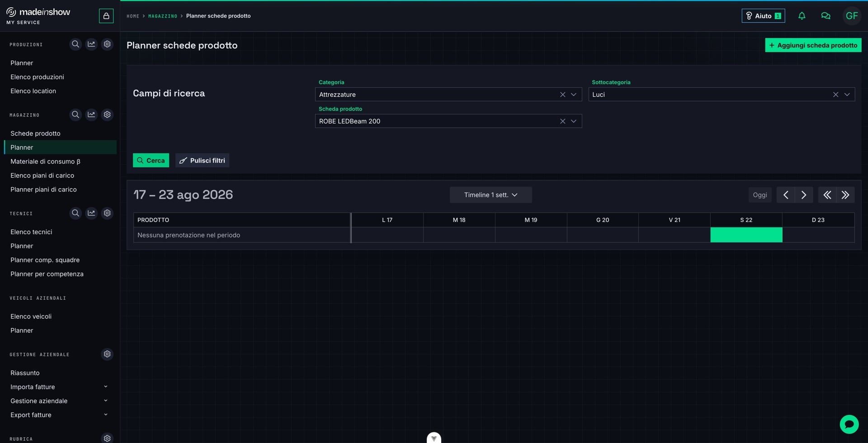Click the lock icon beside the madeinshow logo
The image size is (868, 443).
click(106, 16)
